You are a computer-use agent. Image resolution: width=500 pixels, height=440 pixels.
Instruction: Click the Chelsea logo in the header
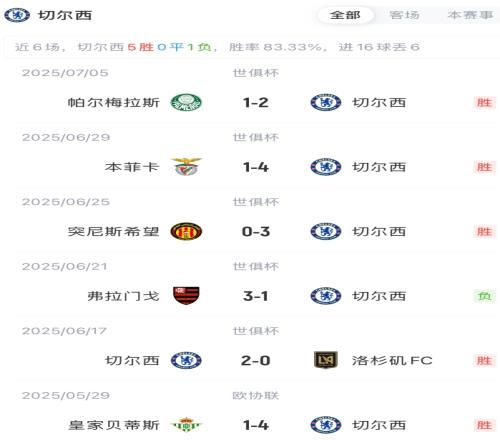click(17, 15)
